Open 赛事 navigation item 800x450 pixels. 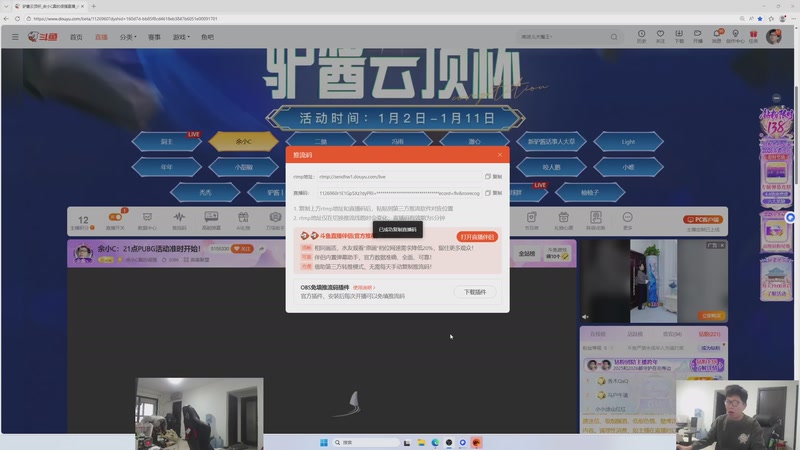[x=154, y=37]
